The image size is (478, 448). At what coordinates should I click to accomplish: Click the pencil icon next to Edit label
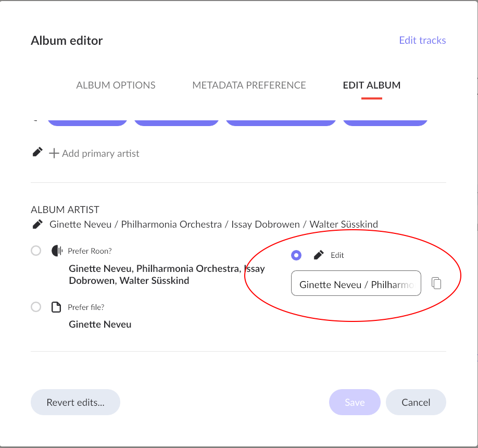(319, 255)
